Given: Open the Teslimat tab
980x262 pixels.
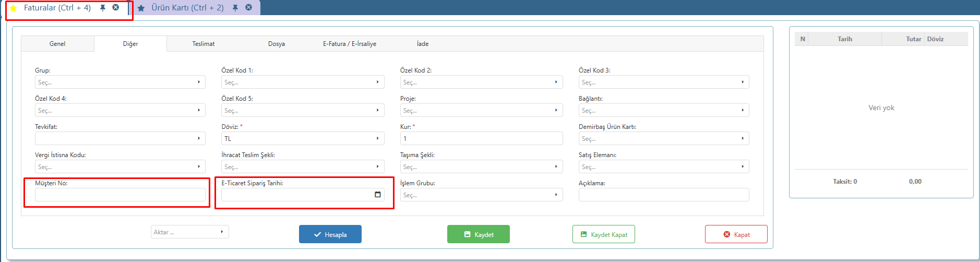Looking at the screenshot, I should pos(204,44).
